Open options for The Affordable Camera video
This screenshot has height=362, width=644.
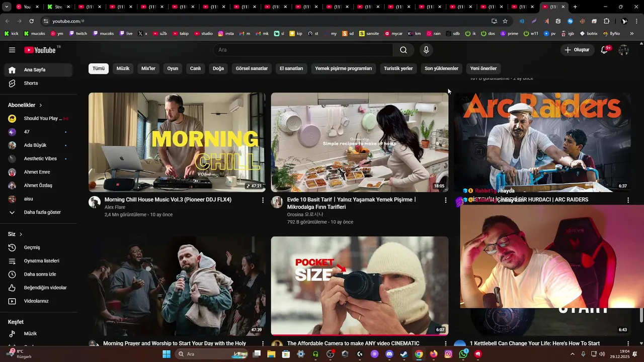[445, 344]
